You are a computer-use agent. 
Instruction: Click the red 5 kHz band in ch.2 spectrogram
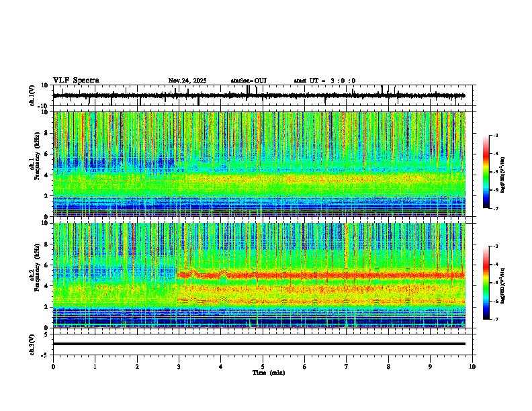pos(320,275)
